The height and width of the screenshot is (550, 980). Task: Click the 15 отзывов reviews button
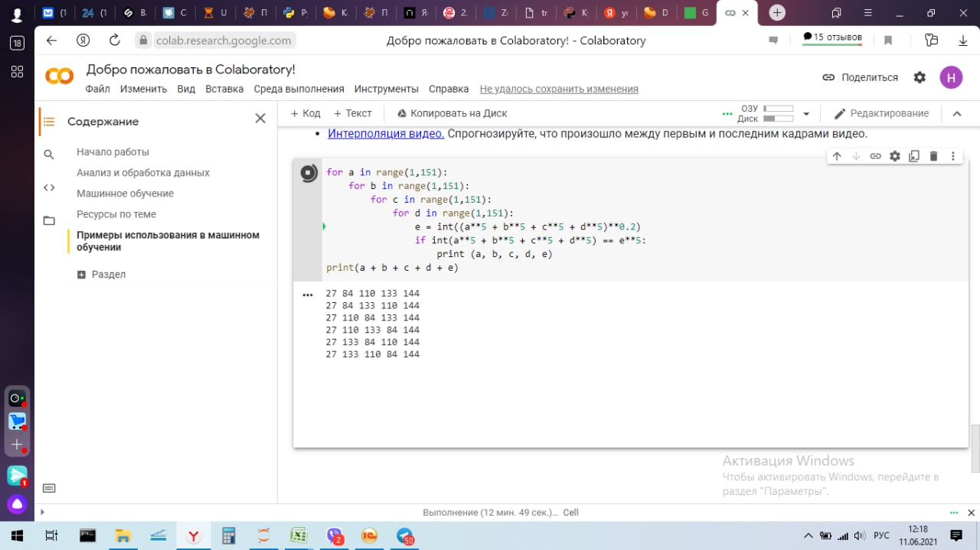[832, 37]
